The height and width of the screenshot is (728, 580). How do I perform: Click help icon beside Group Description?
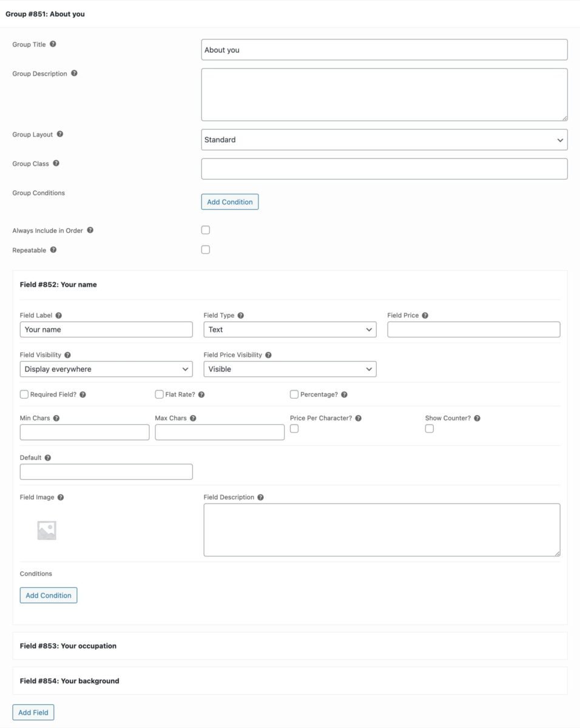click(74, 73)
